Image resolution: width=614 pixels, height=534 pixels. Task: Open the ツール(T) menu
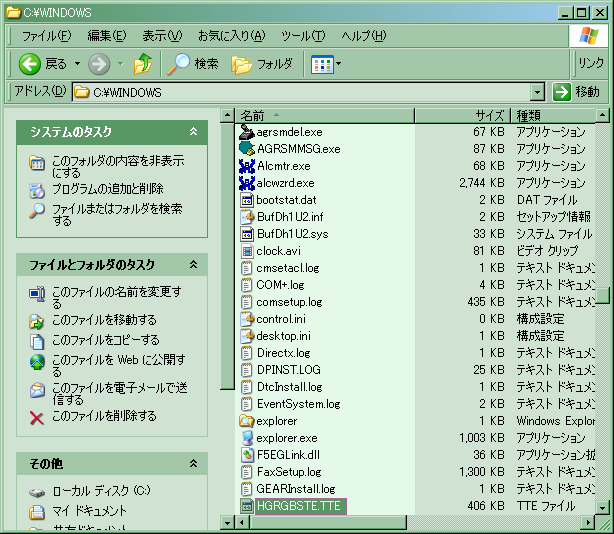click(303, 36)
